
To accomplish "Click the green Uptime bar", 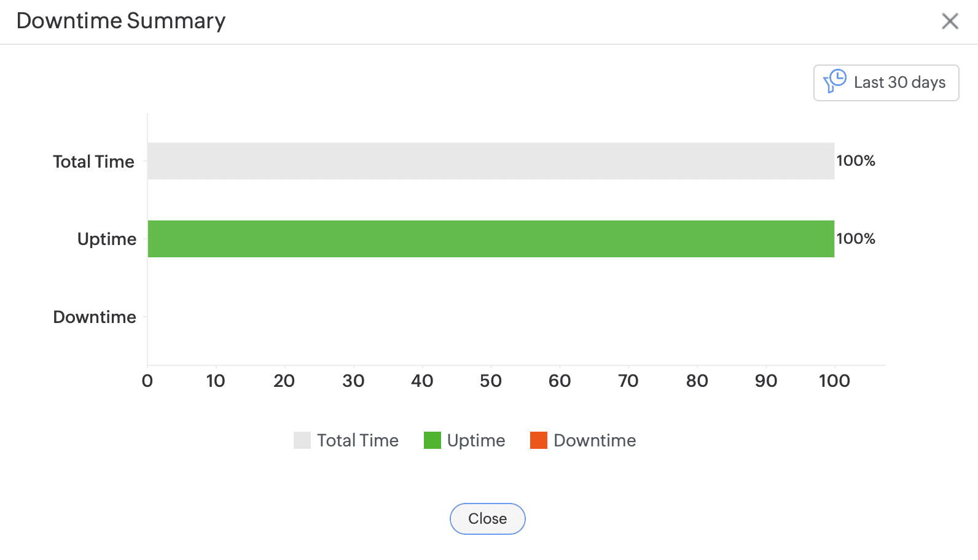I will tap(490, 239).
